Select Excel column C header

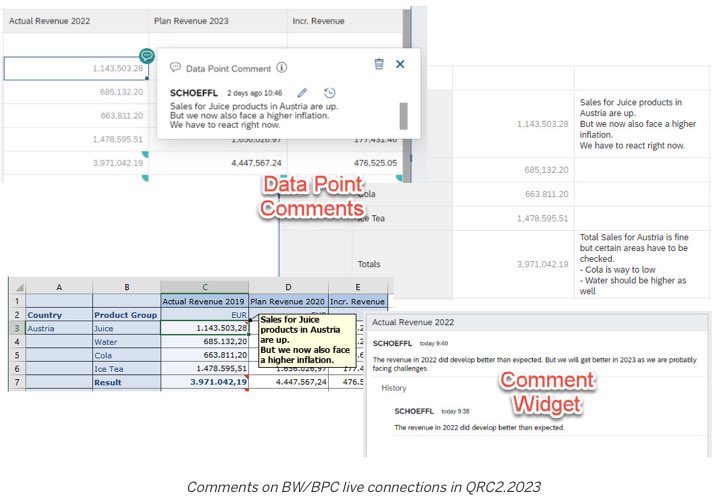(205, 287)
